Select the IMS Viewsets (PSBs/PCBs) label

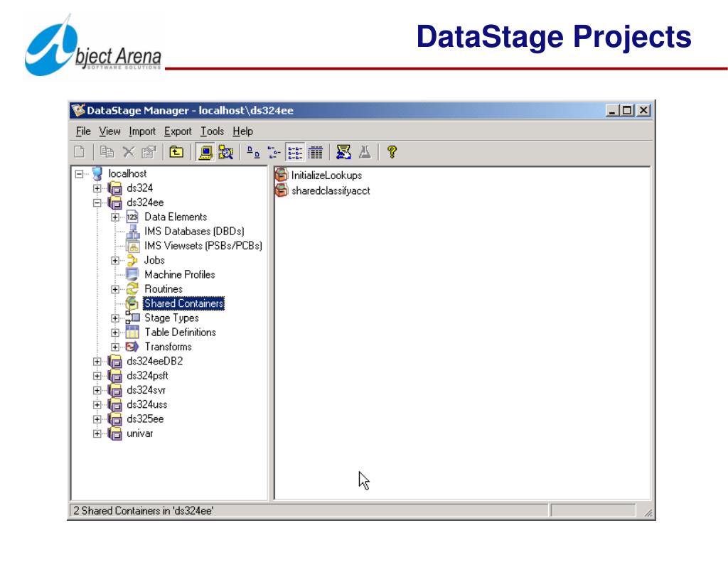[x=203, y=246]
